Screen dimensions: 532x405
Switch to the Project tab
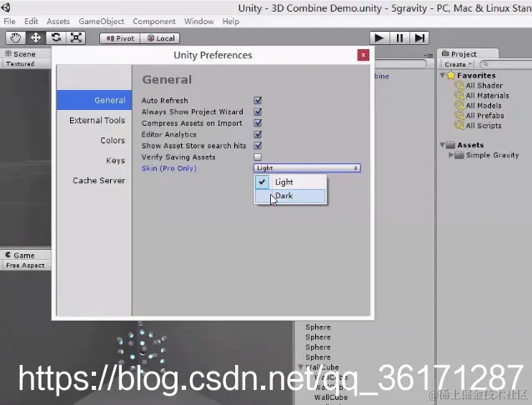468,53
